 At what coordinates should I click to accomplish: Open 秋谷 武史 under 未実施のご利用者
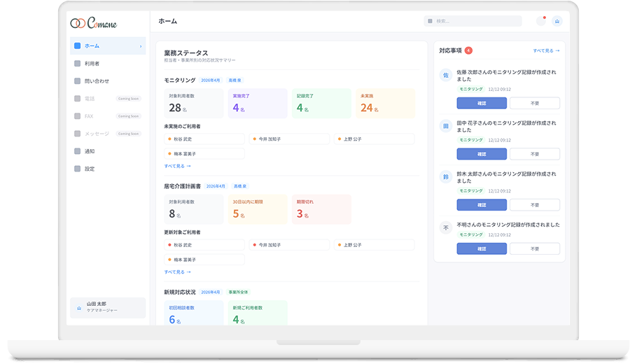tap(204, 139)
